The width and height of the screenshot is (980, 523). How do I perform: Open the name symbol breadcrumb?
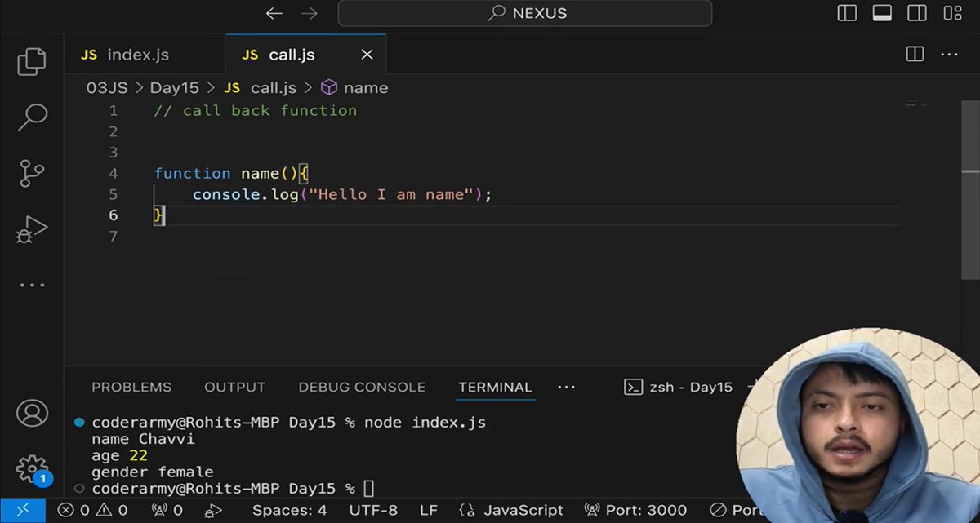point(355,88)
